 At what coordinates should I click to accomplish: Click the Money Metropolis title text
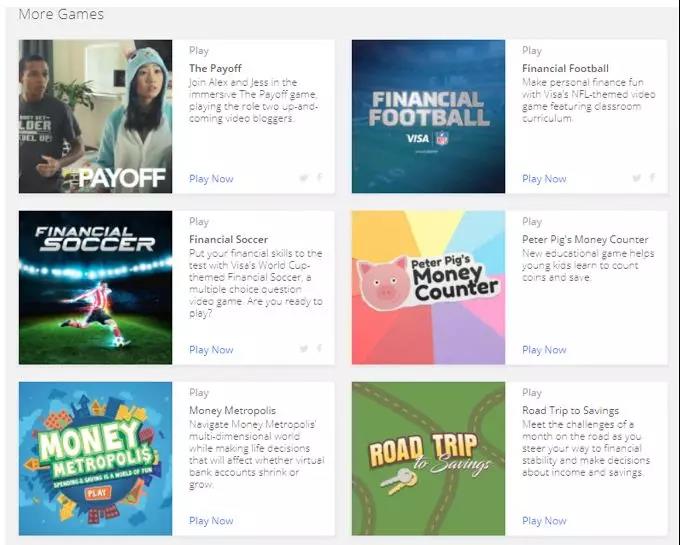[x=232, y=410]
